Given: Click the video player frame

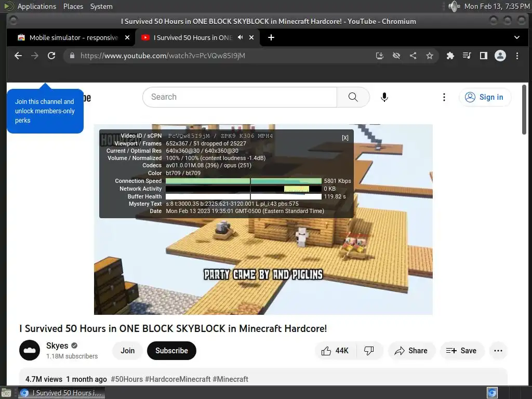Looking at the screenshot, I should pyautogui.click(x=263, y=219).
